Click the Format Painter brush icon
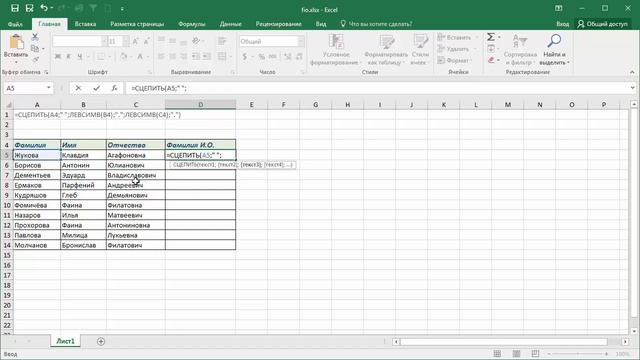 (35, 60)
